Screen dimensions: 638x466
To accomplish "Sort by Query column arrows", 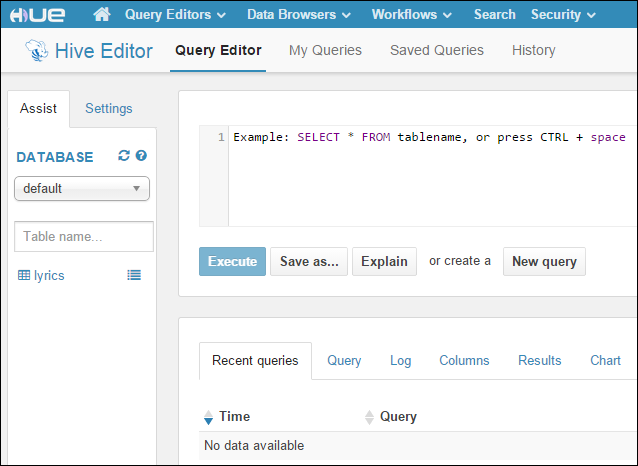I will pyautogui.click(x=369, y=417).
